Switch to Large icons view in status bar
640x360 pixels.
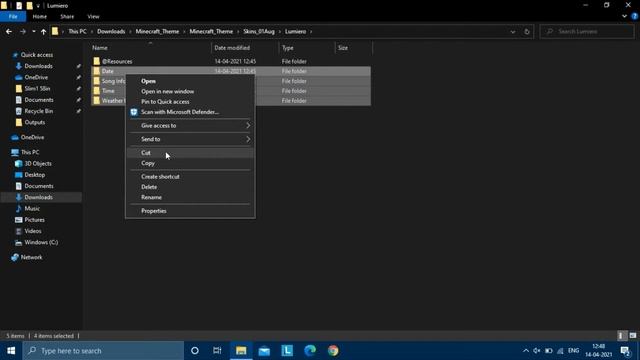[x=633, y=336]
